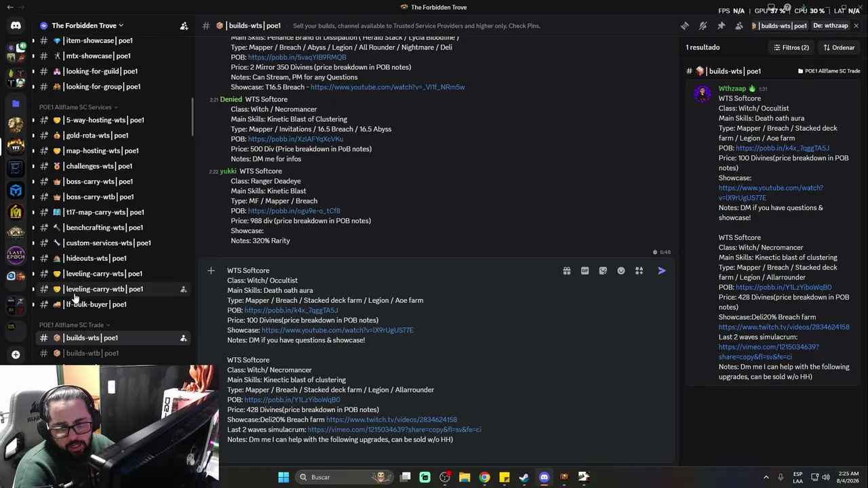Viewport: 868px width, 488px height.
Task: Open Wthzaap's avatar in search results
Action: 703,94
